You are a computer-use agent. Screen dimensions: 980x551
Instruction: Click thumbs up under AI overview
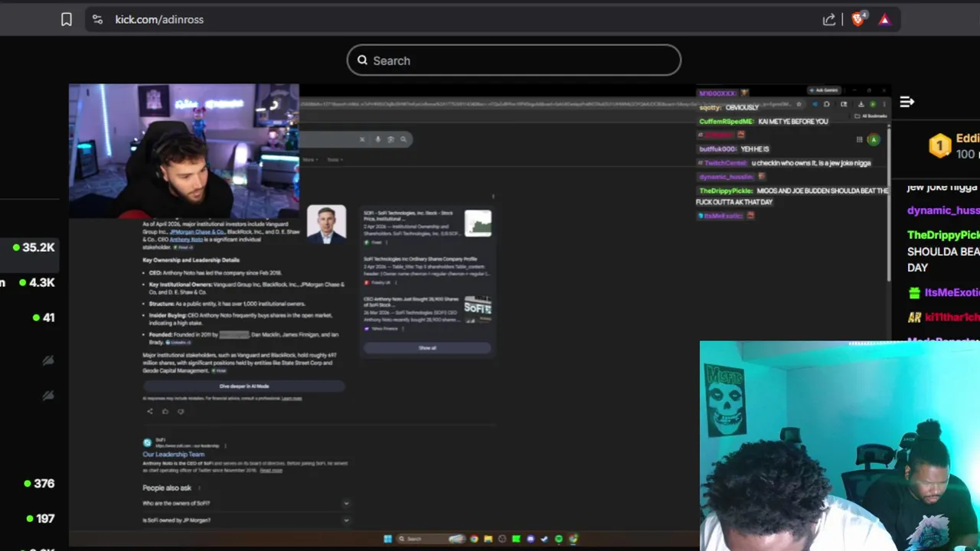(x=165, y=412)
